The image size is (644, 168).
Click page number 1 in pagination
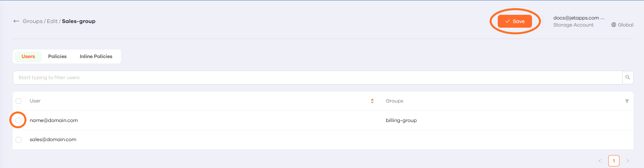(614, 161)
